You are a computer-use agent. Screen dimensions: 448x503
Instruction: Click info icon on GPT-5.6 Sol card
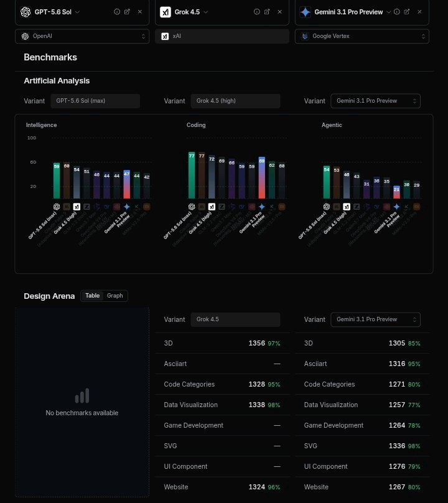tap(117, 12)
